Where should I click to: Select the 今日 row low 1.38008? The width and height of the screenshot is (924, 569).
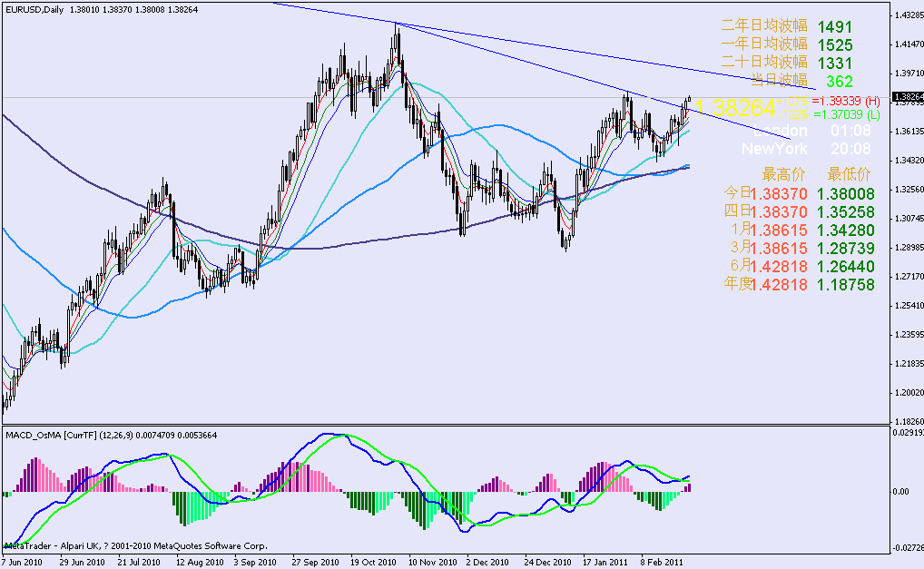[846, 194]
